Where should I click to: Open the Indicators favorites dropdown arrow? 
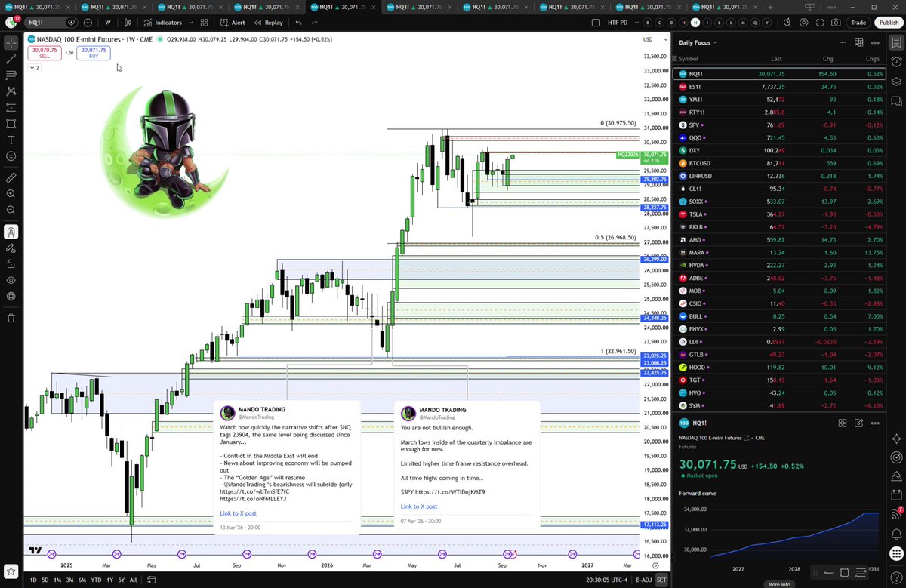tap(190, 23)
